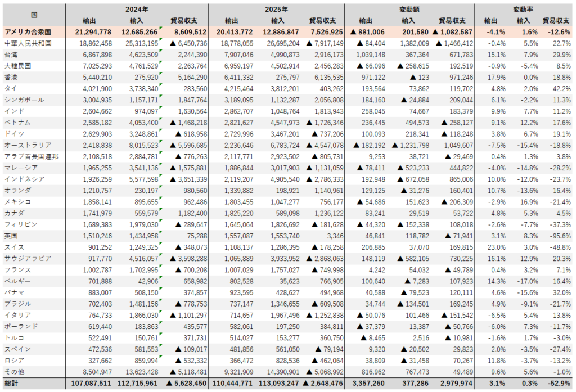Click the 2024 export value 21,294,778
The width and height of the screenshot is (576, 392).
click(90, 32)
